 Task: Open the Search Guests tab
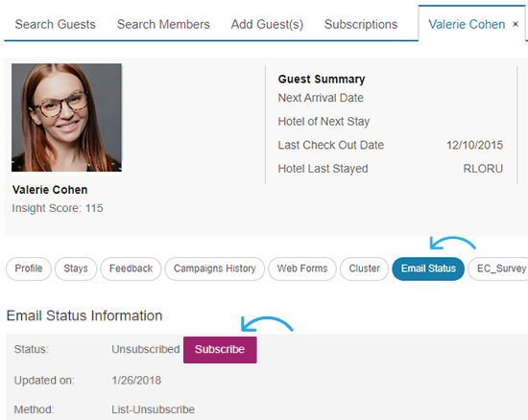[56, 25]
